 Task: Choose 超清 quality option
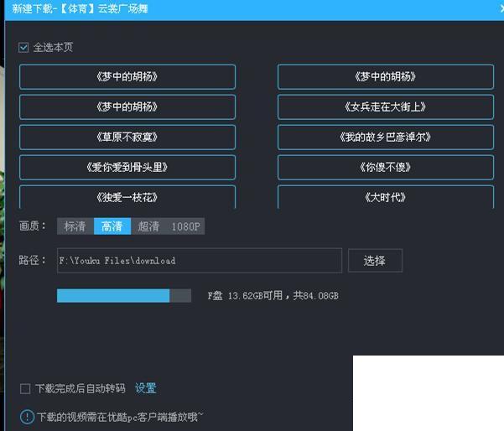point(148,226)
